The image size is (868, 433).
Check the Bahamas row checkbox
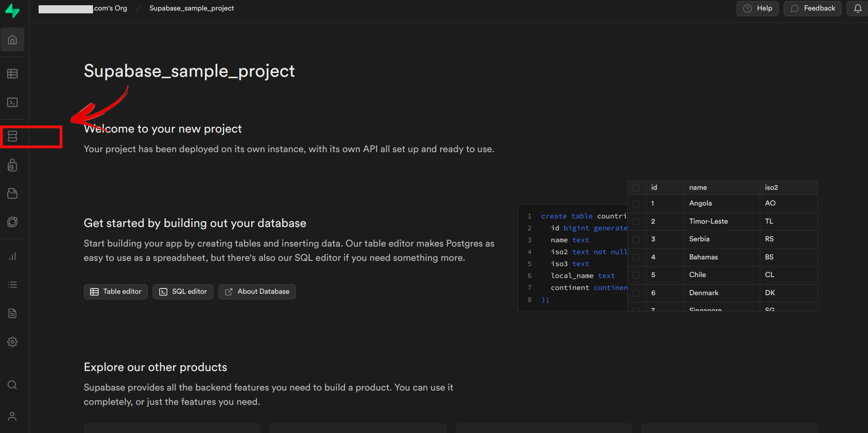(x=636, y=258)
